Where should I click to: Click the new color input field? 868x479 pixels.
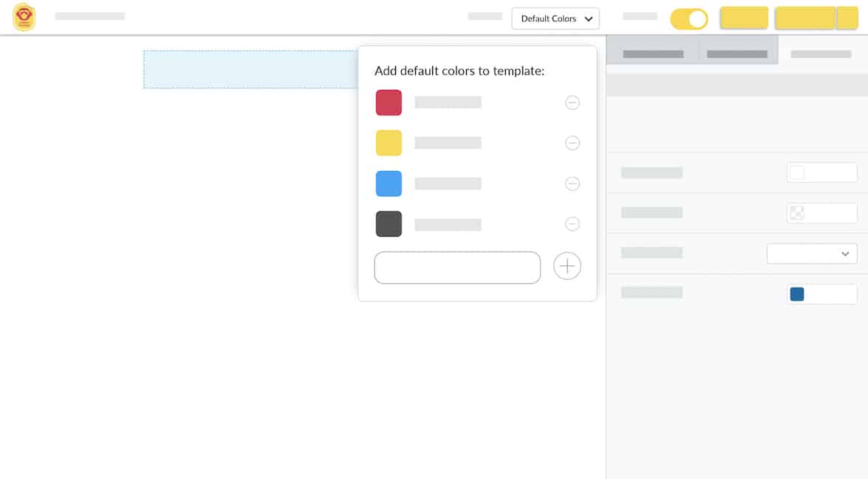coord(457,268)
